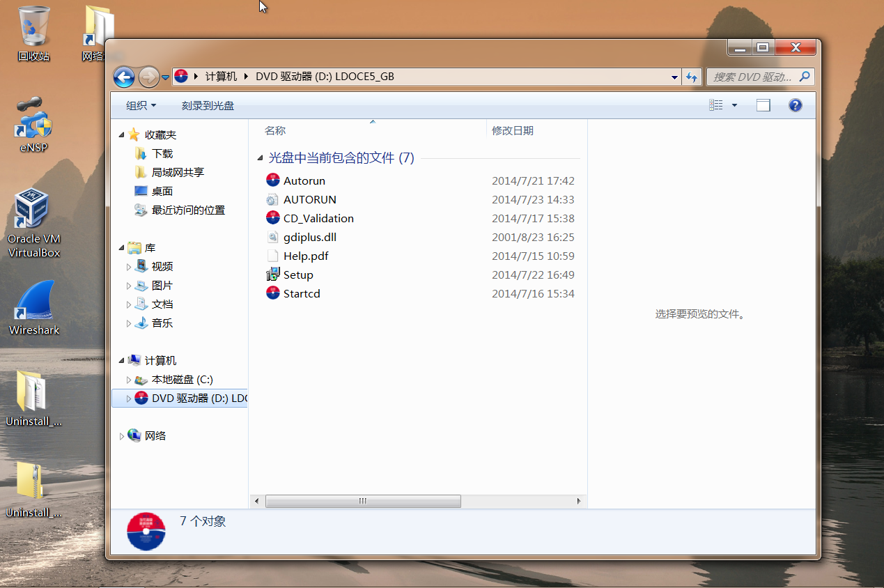Screen dimensions: 884x588
Task: Expand the 视频 library node
Action: click(x=129, y=267)
